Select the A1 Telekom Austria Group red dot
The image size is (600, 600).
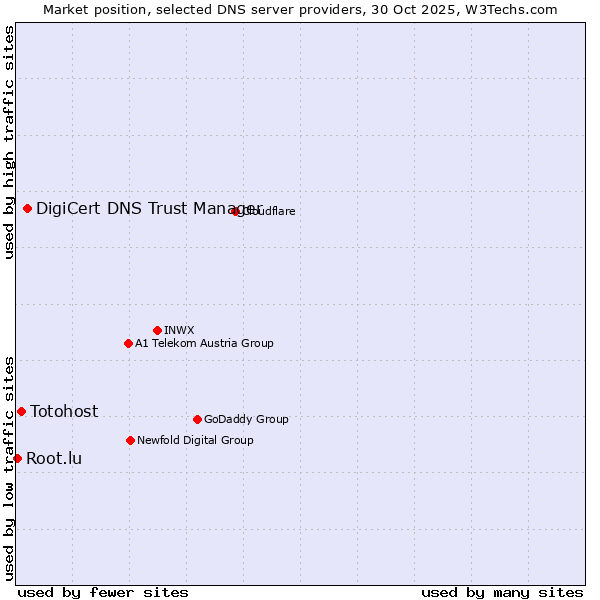128,343
